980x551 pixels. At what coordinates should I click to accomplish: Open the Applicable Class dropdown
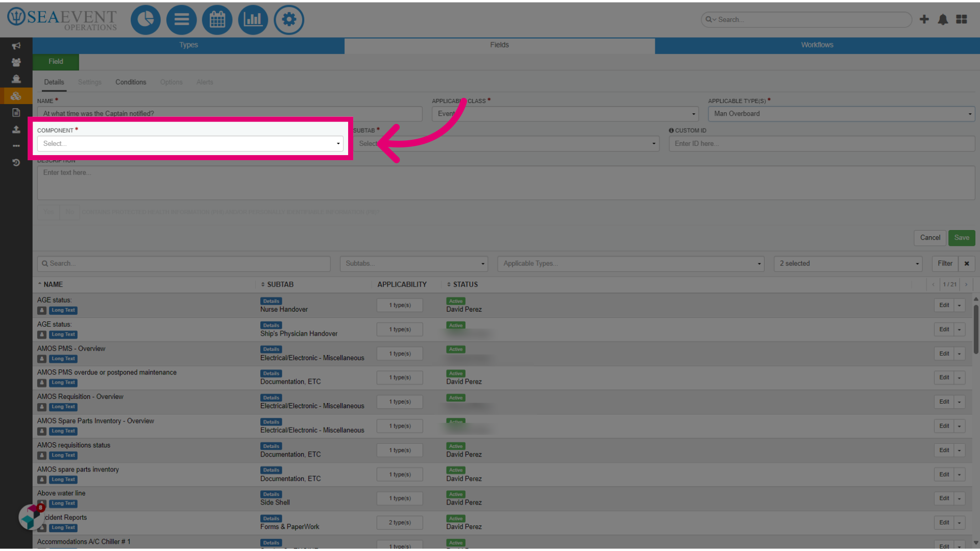click(565, 114)
